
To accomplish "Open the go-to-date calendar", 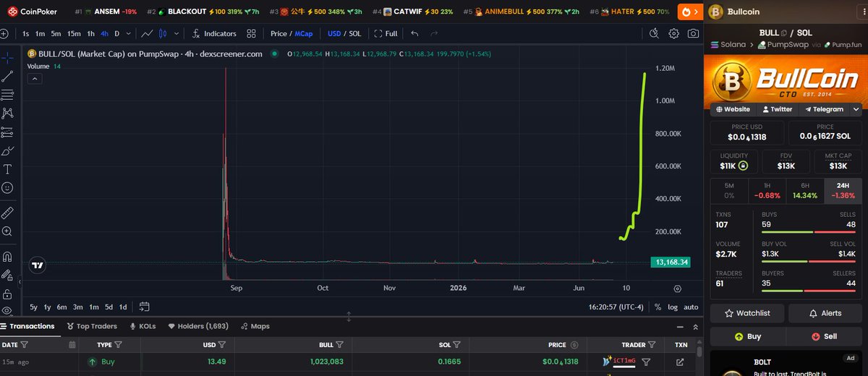I will [x=145, y=307].
